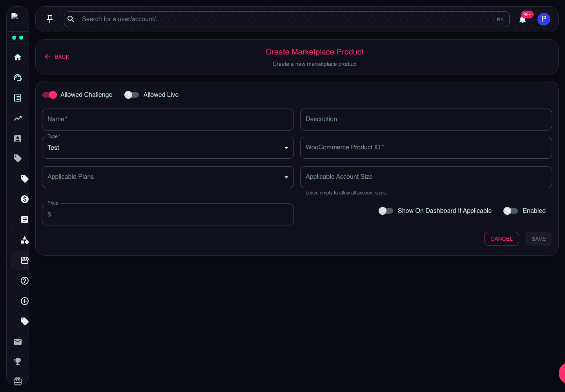The width and height of the screenshot is (565, 392).
Task: Go BACK to the previous page
Action: click(x=57, y=57)
